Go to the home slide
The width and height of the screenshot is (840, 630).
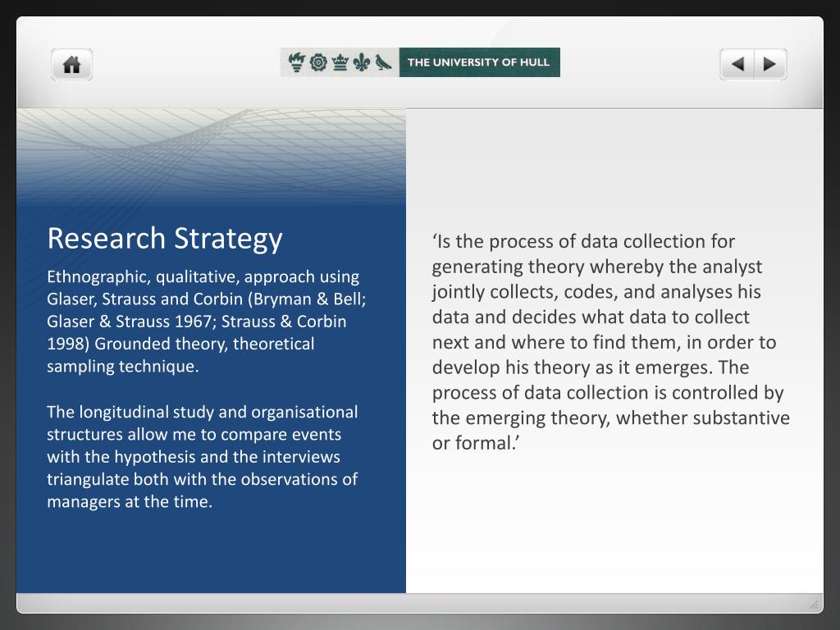coord(72,65)
